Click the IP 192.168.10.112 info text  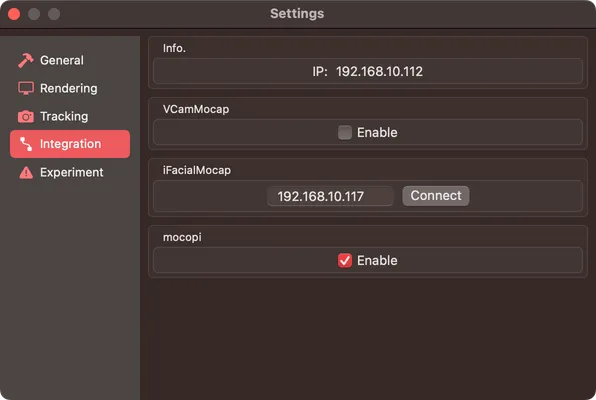[368, 71]
